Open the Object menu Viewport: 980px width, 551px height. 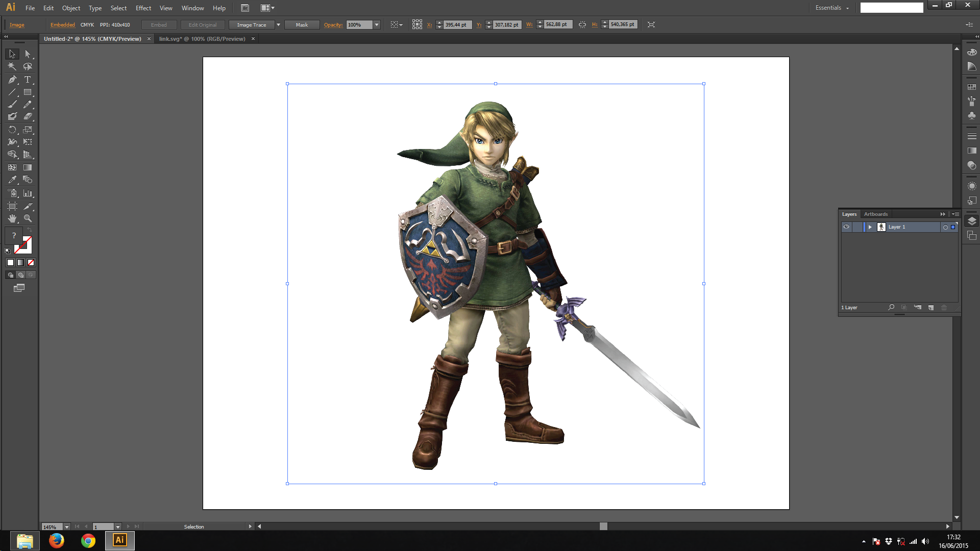tap(71, 8)
